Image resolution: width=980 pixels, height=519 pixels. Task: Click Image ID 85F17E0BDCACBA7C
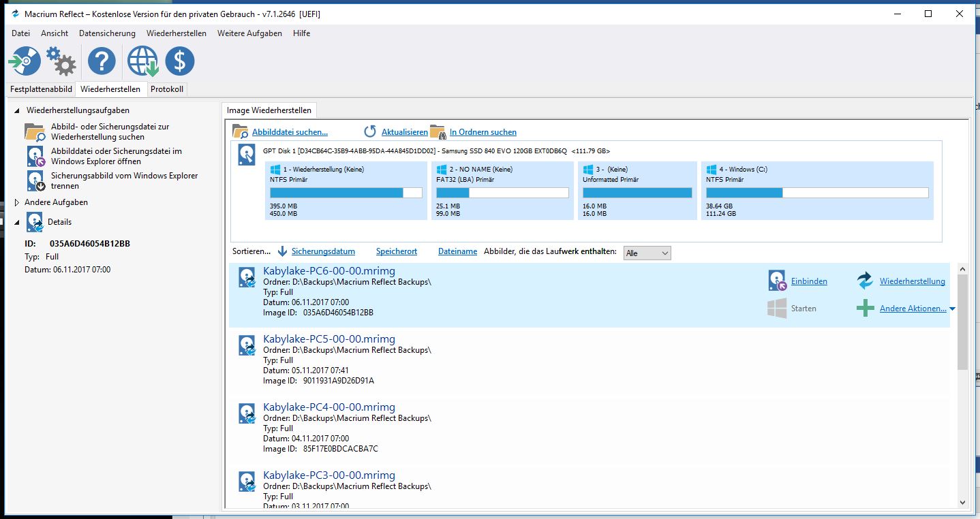pos(340,449)
